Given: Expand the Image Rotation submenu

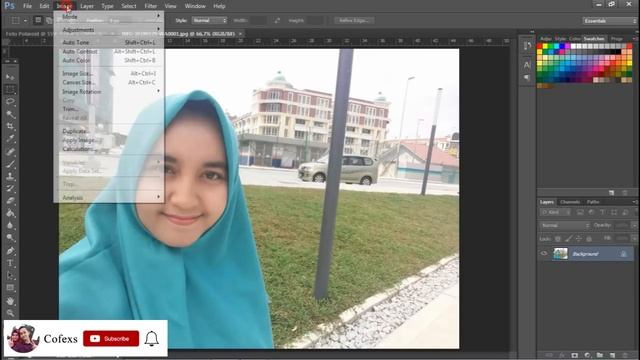Looking at the screenshot, I should coord(110,92).
